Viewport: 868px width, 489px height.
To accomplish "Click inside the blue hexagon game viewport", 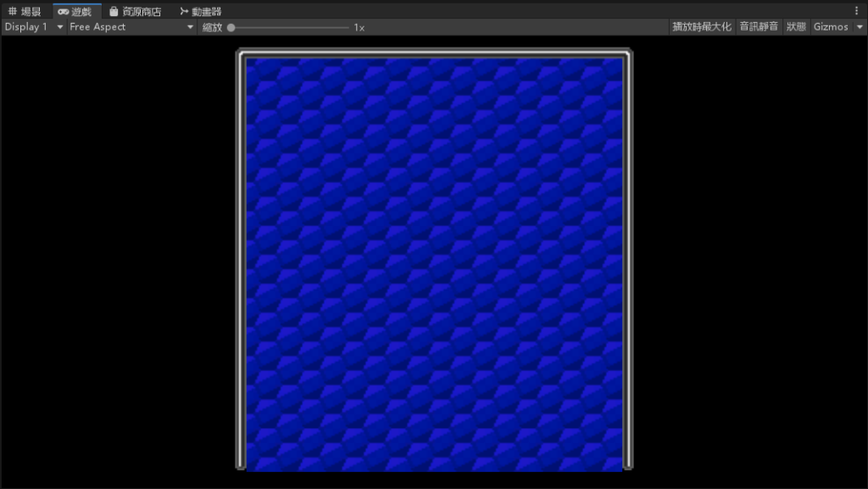I will [x=434, y=263].
